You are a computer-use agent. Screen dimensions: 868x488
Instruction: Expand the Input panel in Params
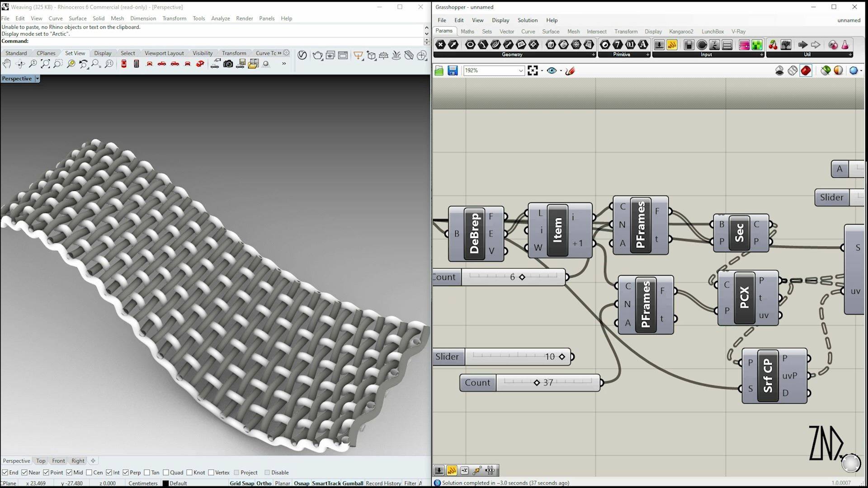coord(762,55)
